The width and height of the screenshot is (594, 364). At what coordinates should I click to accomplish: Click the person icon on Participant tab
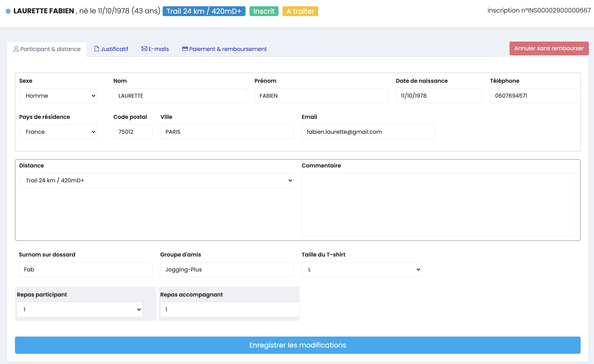click(16, 49)
